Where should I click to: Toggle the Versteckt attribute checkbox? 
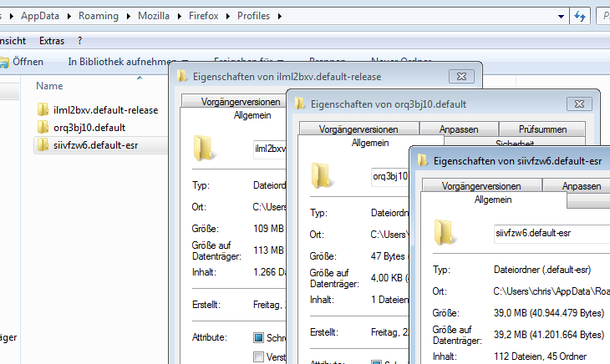(258, 356)
